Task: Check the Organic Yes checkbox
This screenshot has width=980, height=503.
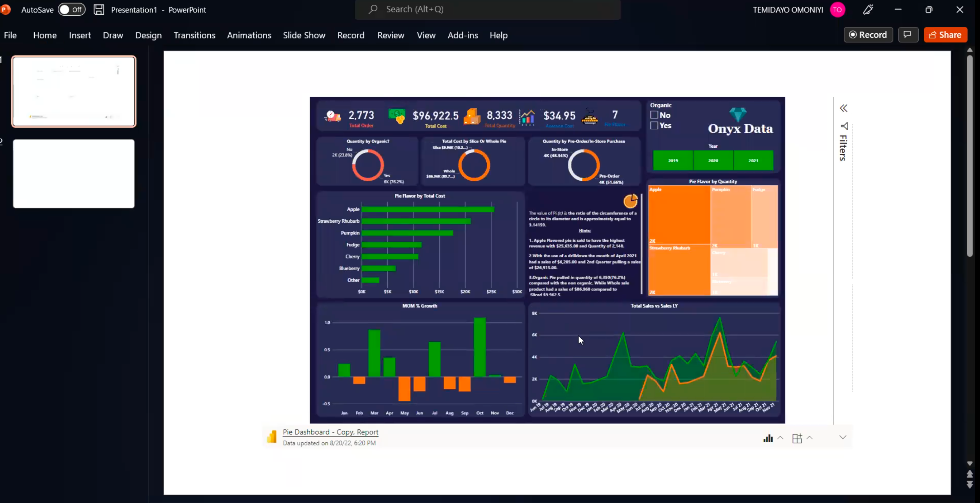Action: pyautogui.click(x=654, y=125)
